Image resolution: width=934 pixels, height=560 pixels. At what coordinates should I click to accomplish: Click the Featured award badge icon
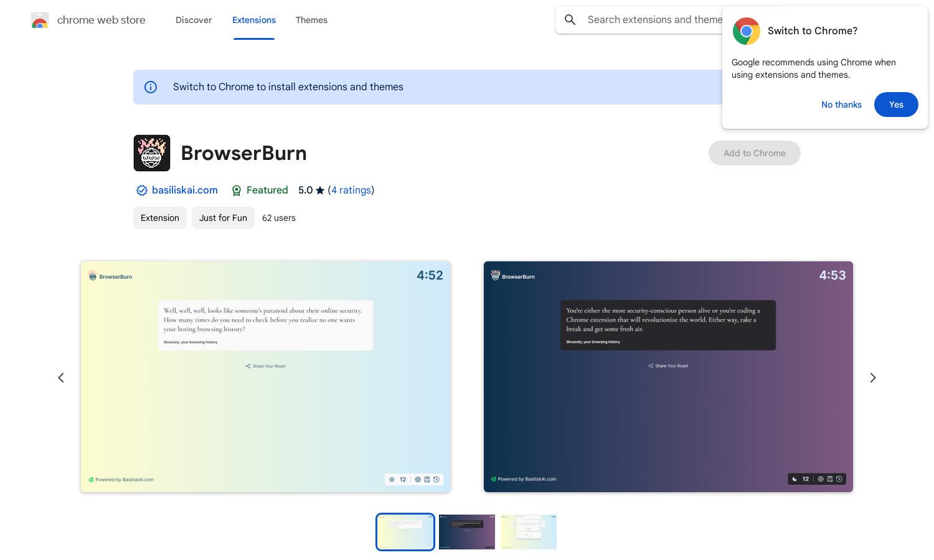[x=237, y=190]
